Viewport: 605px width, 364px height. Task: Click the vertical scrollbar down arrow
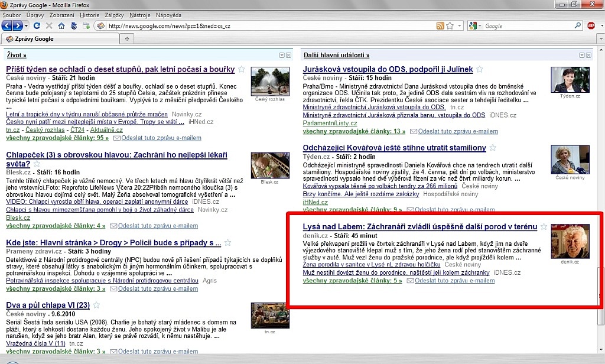pos(600,348)
